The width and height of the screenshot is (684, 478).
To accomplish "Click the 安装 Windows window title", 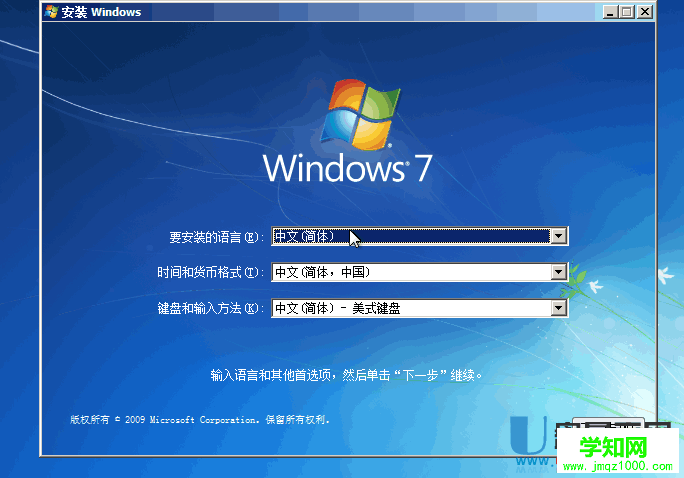I will tap(101, 12).
